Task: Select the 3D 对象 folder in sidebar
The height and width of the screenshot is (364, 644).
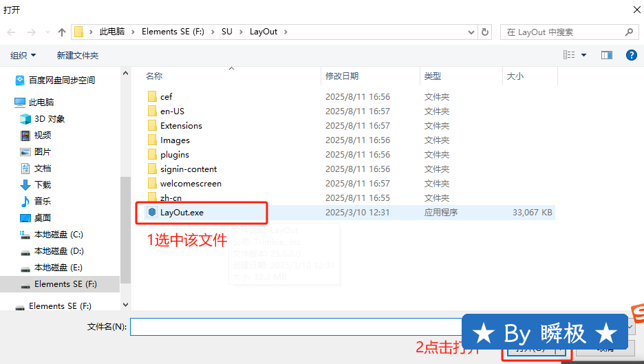Action: [x=49, y=119]
